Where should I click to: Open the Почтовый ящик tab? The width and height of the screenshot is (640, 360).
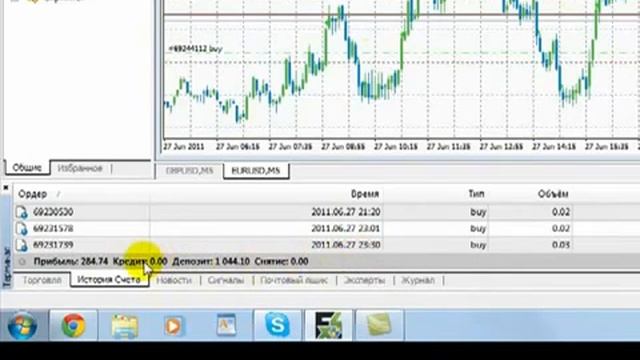click(294, 280)
